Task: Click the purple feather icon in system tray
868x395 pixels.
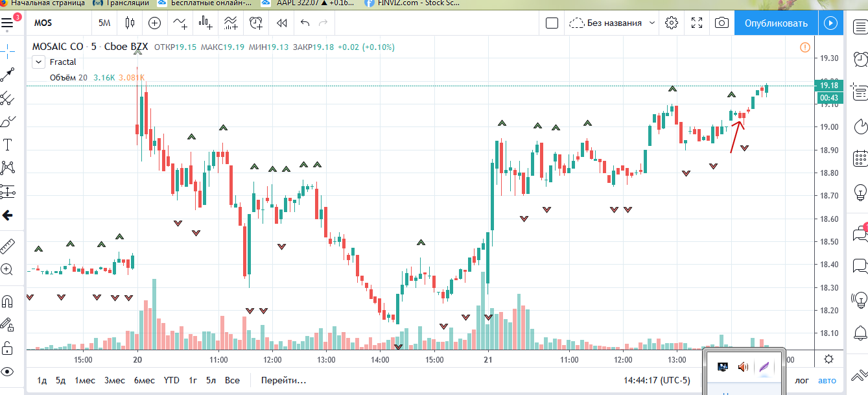Action: [x=764, y=368]
